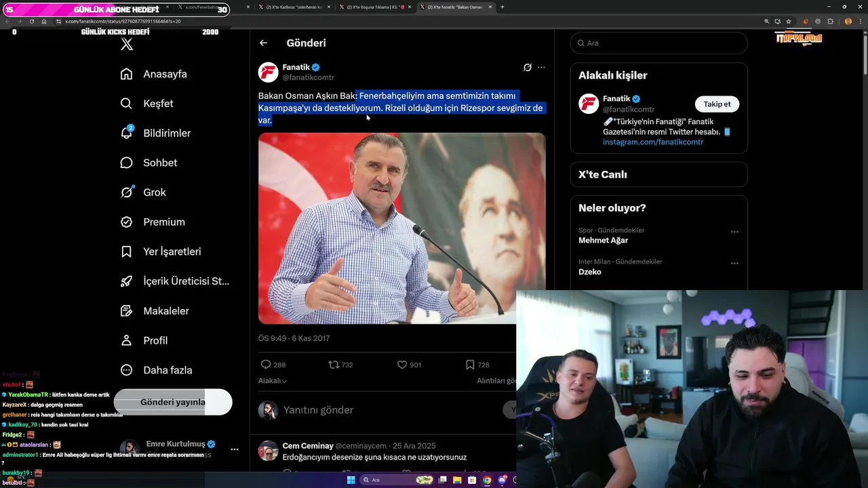Open the @fanatikcomtr handle on the post
Screen dimensions: 868x488
pyautogui.click(x=309, y=77)
